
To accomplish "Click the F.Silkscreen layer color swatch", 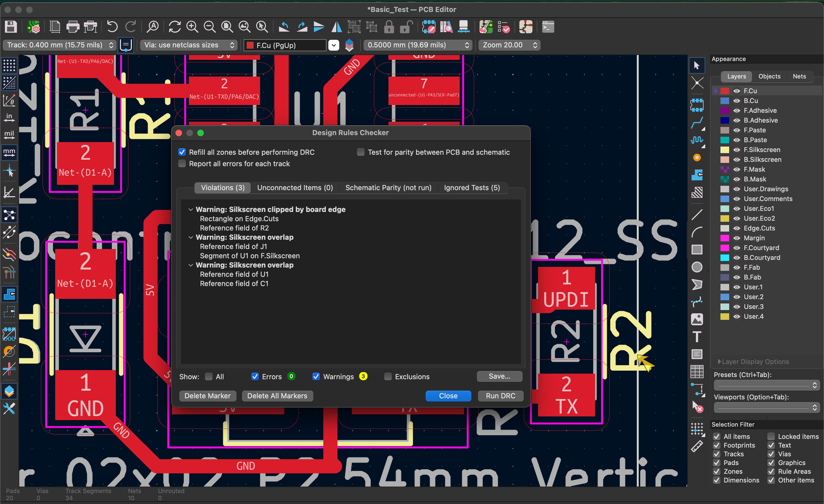I will (725, 150).
